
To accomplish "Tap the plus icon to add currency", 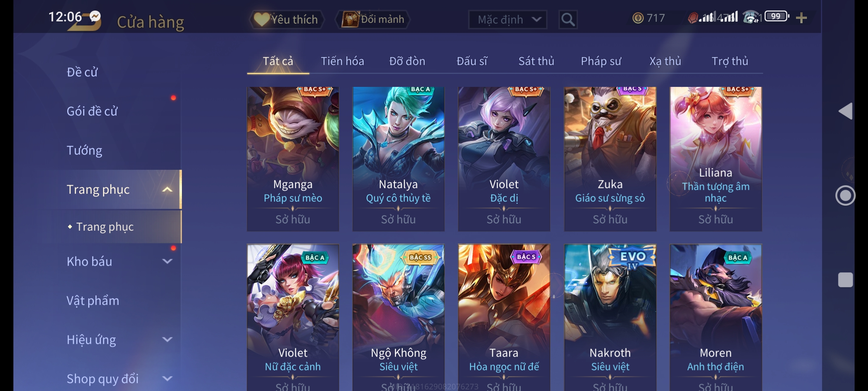I will click(x=801, y=18).
